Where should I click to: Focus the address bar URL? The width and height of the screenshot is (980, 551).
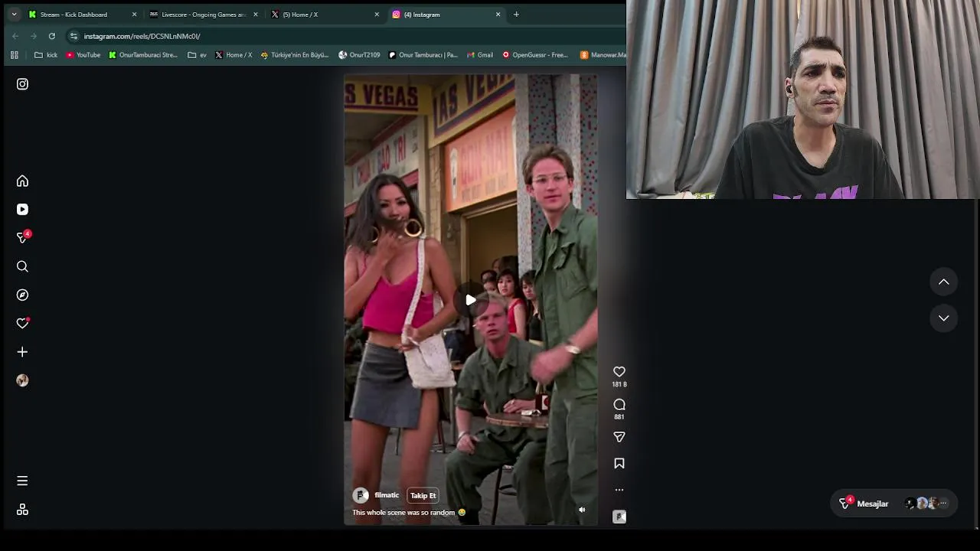click(142, 36)
